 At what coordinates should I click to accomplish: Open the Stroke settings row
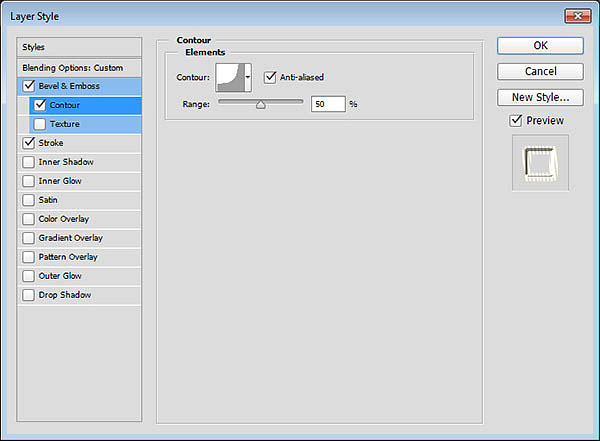click(79, 143)
